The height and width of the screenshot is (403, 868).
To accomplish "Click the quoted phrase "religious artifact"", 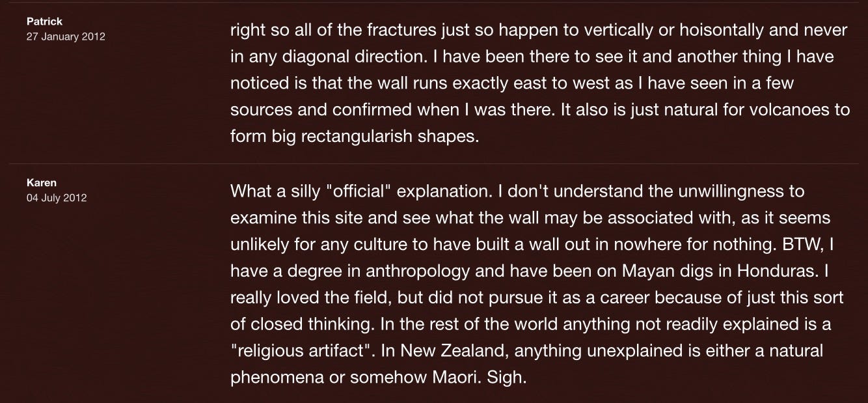I will (306, 352).
